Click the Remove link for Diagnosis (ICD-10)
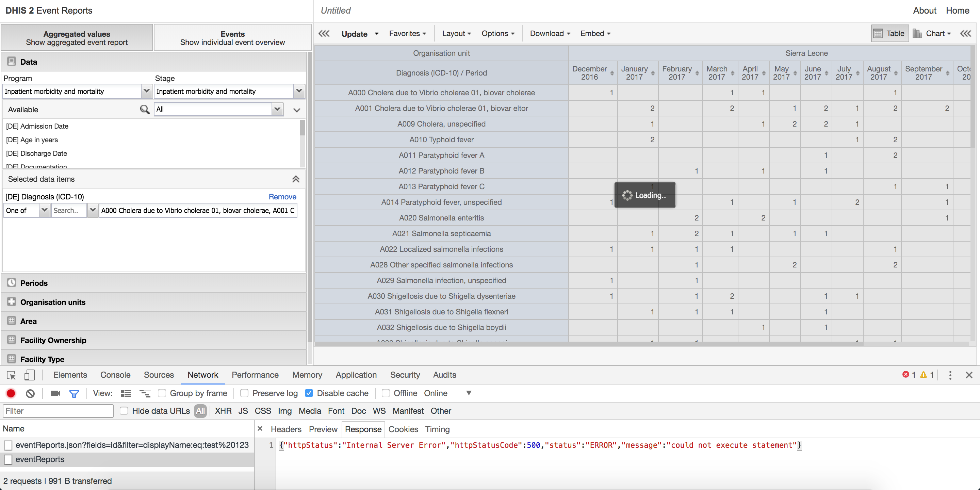980x490 pixels. pos(282,197)
